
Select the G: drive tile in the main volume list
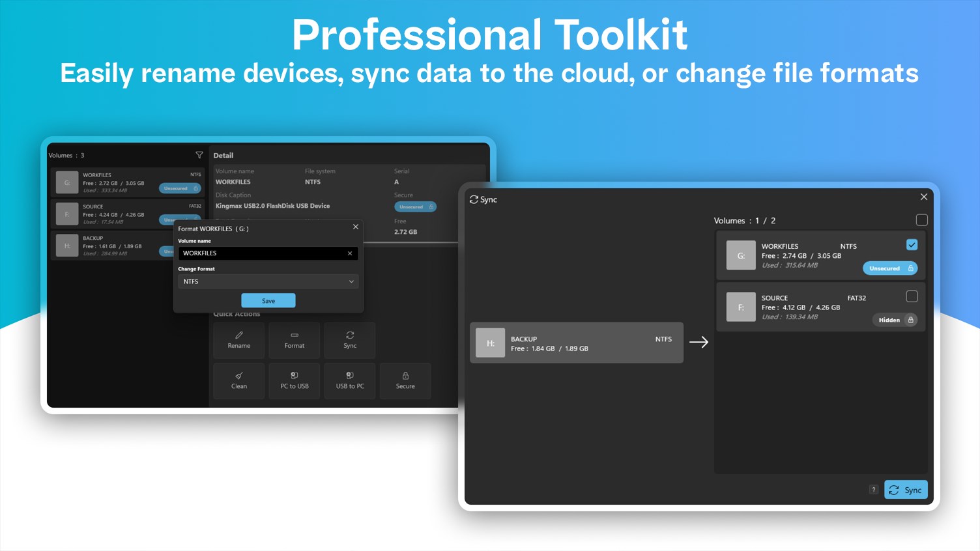coord(67,183)
